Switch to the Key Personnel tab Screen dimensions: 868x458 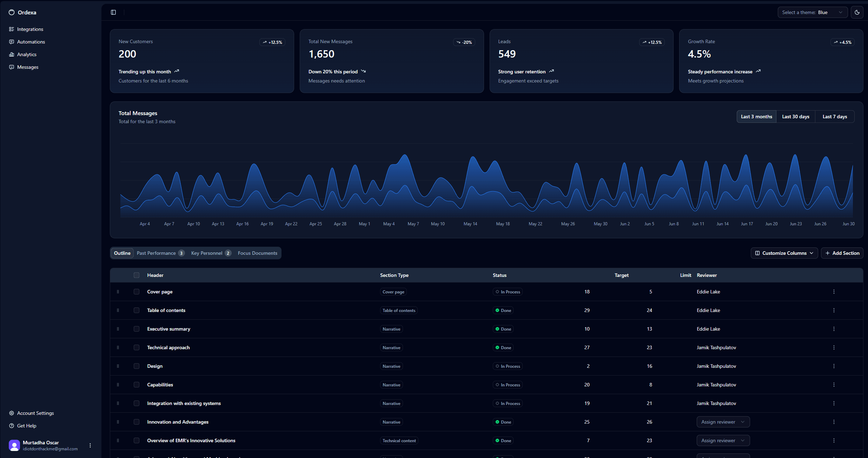[x=207, y=253]
